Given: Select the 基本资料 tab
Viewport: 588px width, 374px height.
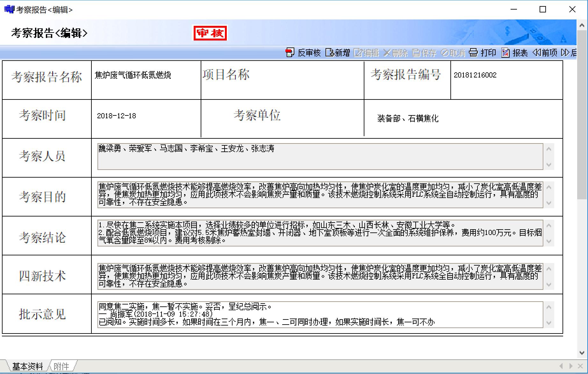Looking at the screenshot, I should pyautogui.click(x=27, y=366).
